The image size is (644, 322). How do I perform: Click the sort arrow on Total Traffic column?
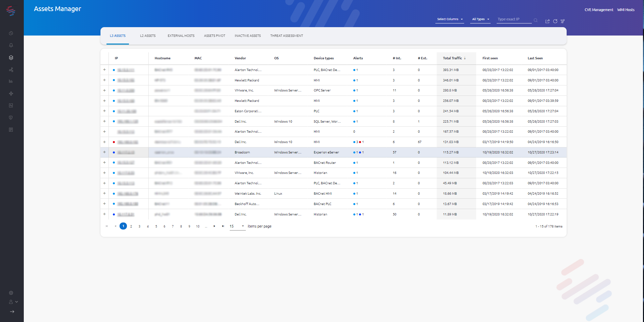(465, 58)
